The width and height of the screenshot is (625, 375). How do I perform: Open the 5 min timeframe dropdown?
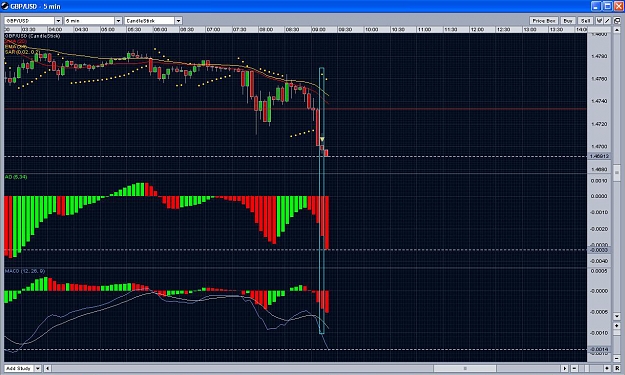click(x=118, y=21)
